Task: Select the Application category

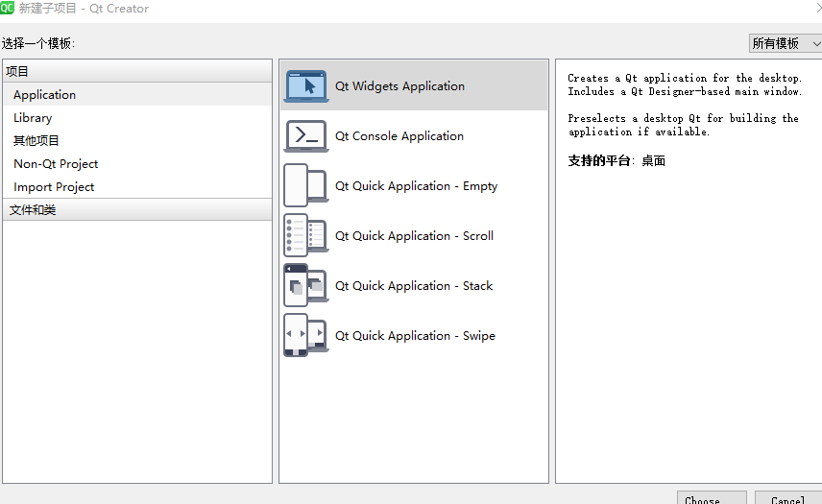Action: click(137, 95)
